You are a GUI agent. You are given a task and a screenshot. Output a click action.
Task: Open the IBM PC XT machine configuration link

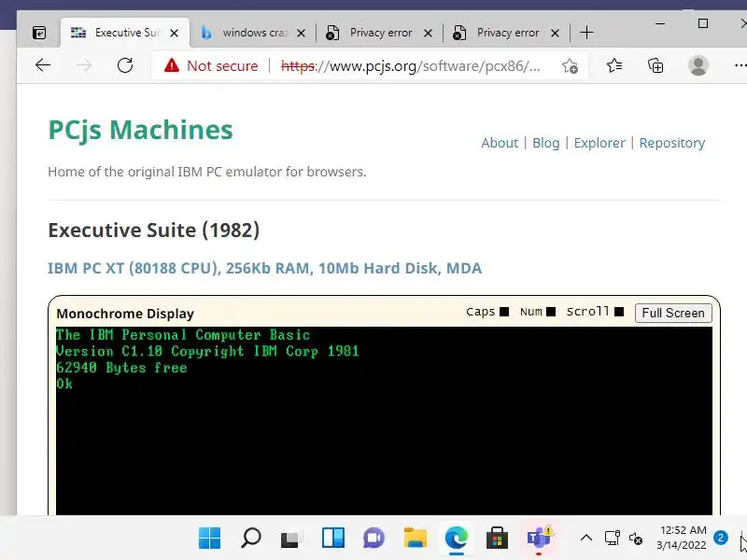coord(264,268)
